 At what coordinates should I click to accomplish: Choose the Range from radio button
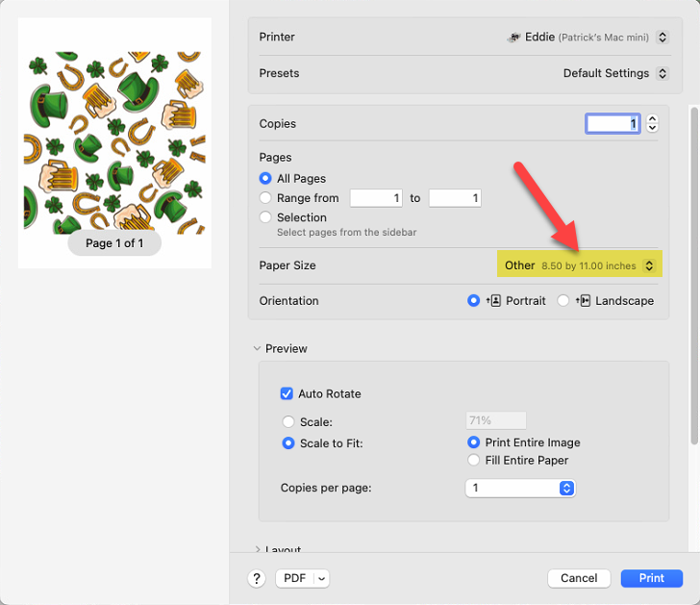click(266, 198)
